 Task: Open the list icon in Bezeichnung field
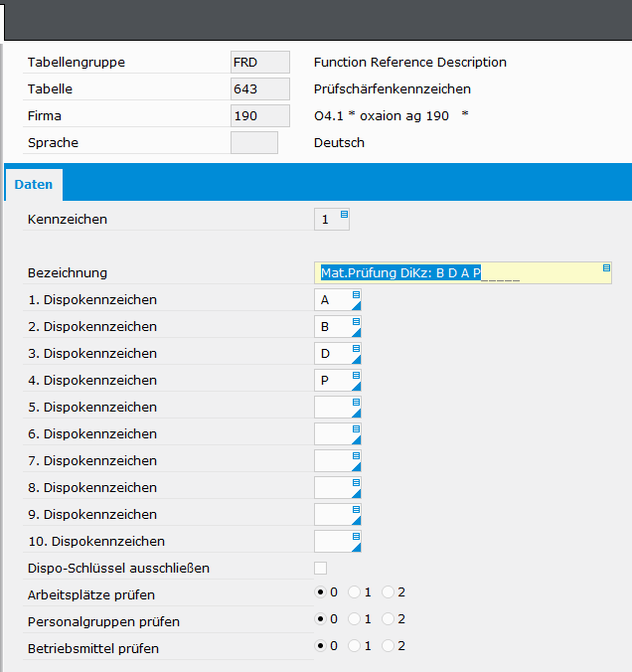[x=606, y=267]
